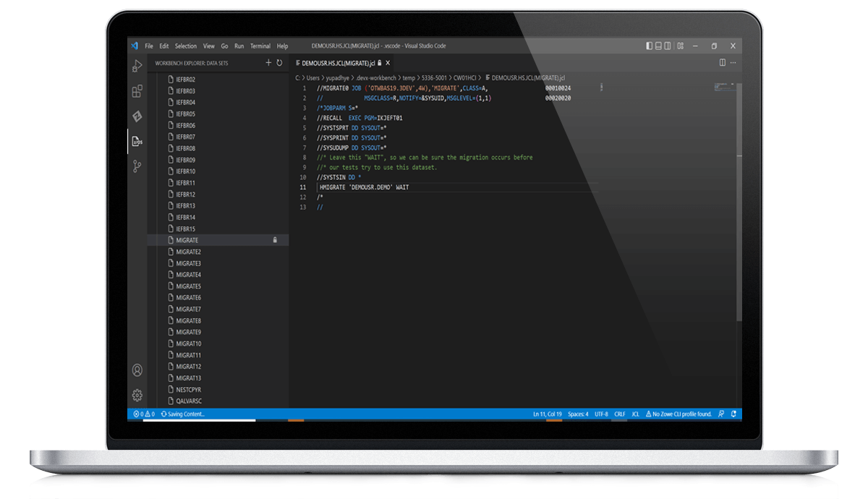The image size is (868, 499).
Task: Toggle the bottom panel layout button
Action: (660, 46)
